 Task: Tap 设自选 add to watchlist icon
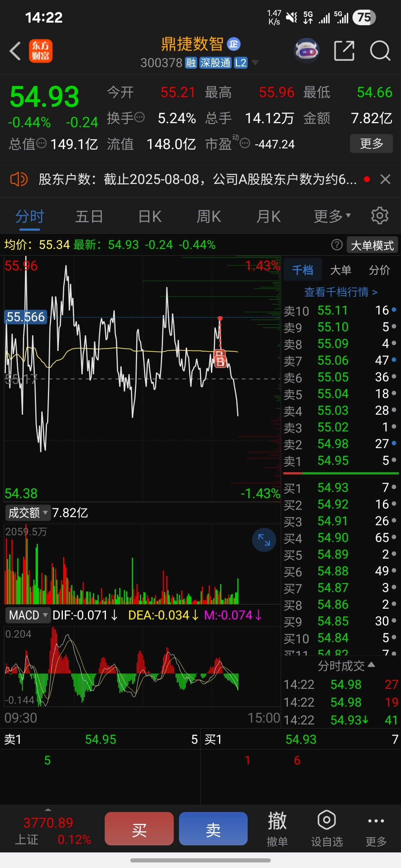point(327,829)
